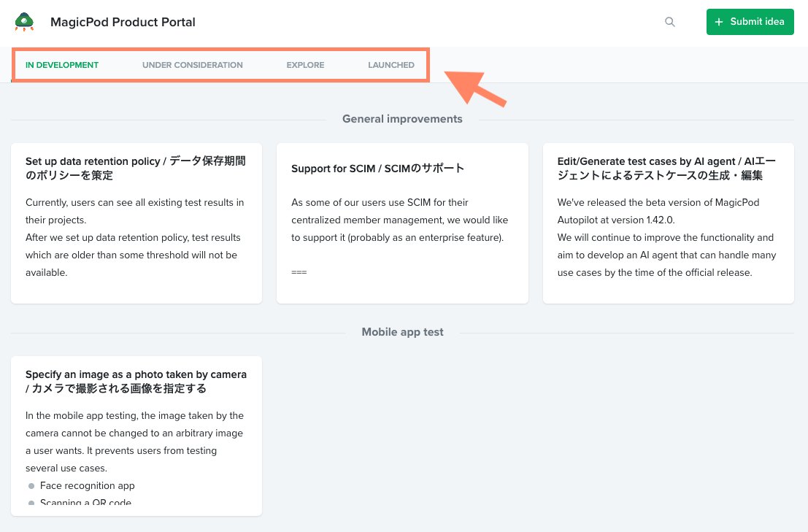This screenshot has width=808, height=532.
Task: Open the Support for SCIM idea card
Action: (402, 223)
